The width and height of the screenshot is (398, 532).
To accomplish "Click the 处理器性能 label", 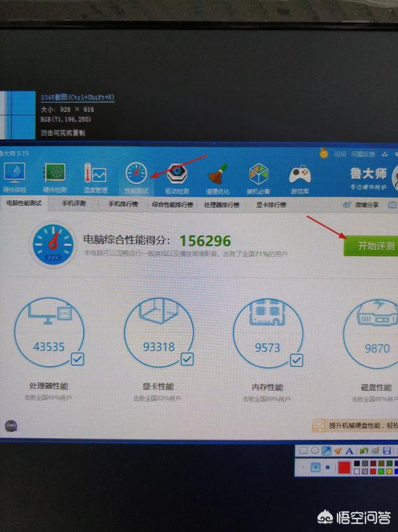I will pyautogui.click(x=49, y=386).
